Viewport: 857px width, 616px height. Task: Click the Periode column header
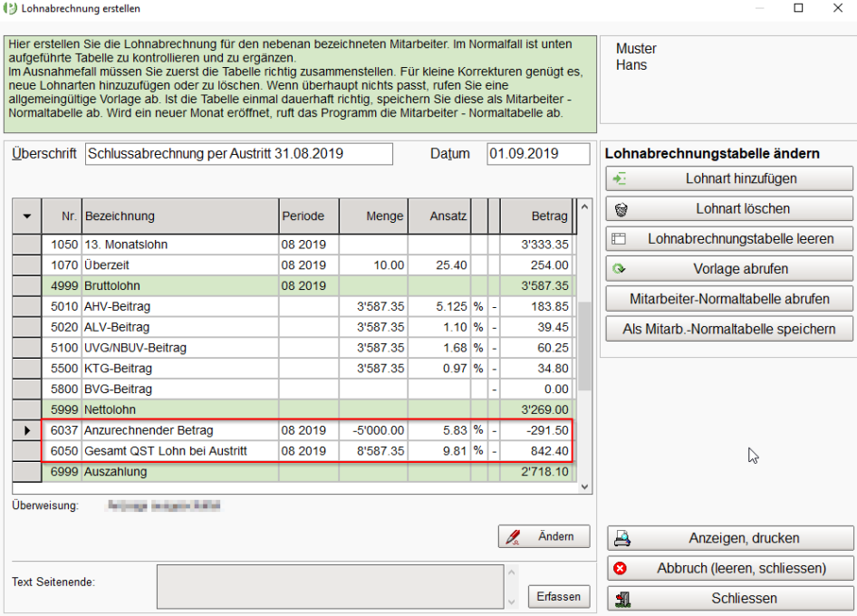tap(309, 216)
